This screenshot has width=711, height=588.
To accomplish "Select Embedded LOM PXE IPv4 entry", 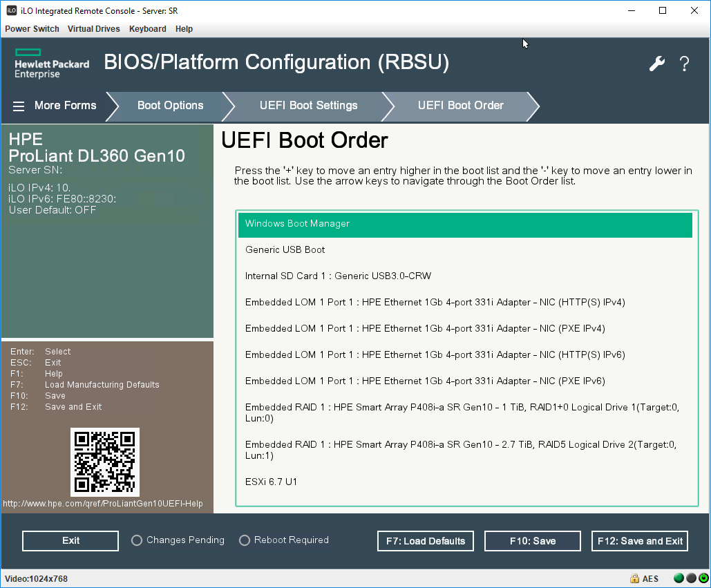I will click(465, 329).
